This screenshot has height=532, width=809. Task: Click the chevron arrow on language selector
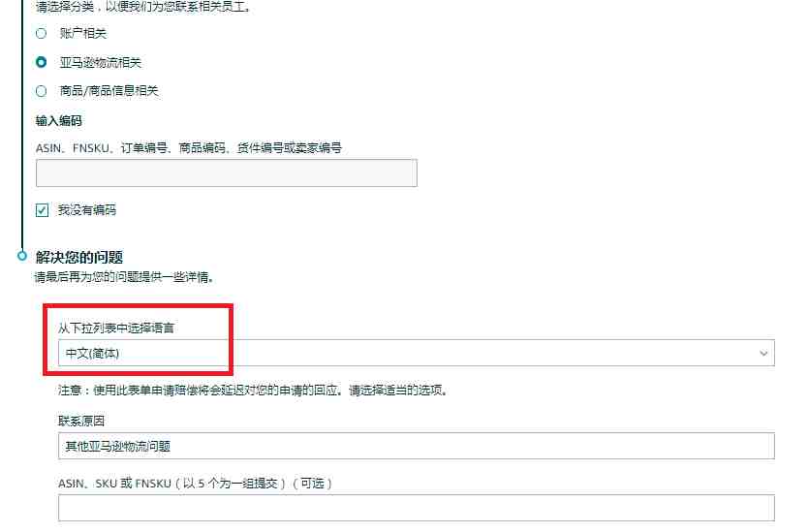tap(763, 354)
